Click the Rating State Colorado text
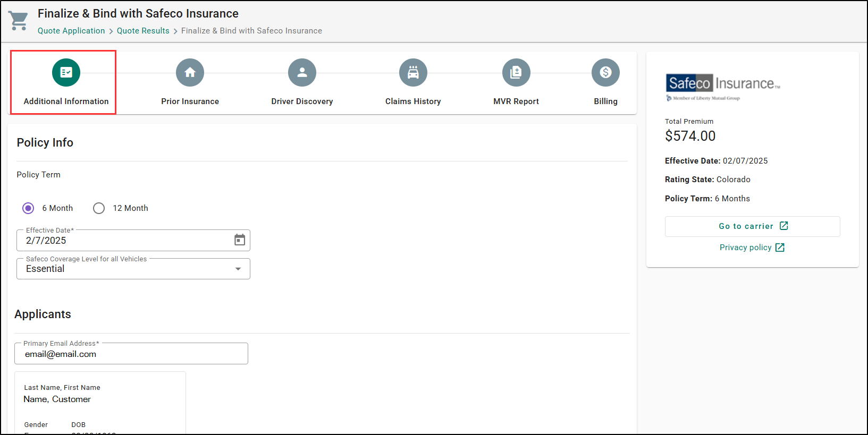Viewport: 868px width, 435px height. 707,180
